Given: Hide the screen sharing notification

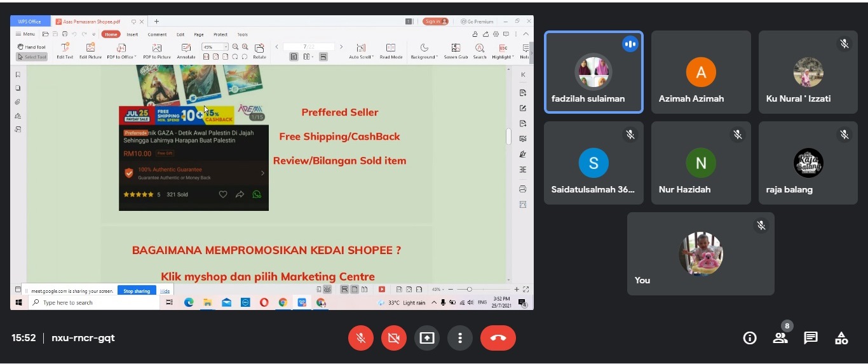Looking at the screenshot, I should click(x=165, y=291).
